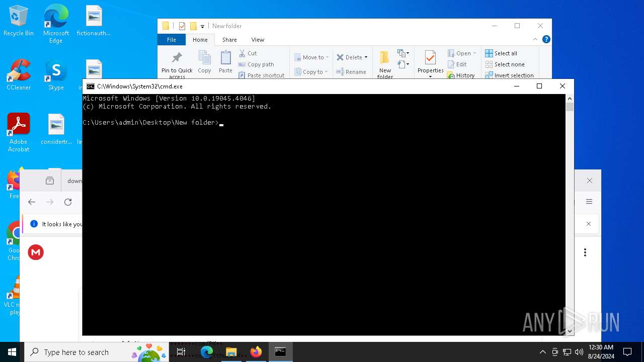This screenshot has height=362, width=644.
Task: Switch to the Home ribbon tab
Action: coord(200,40)
